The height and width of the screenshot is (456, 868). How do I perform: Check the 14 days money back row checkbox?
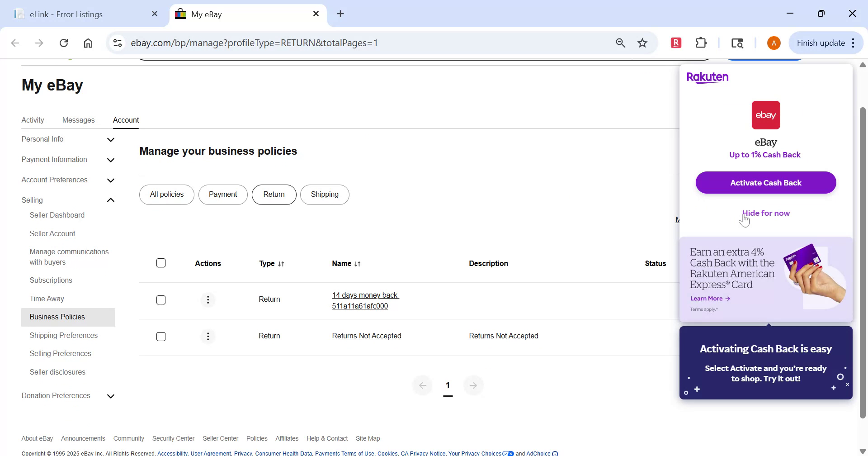click(161, 299)
